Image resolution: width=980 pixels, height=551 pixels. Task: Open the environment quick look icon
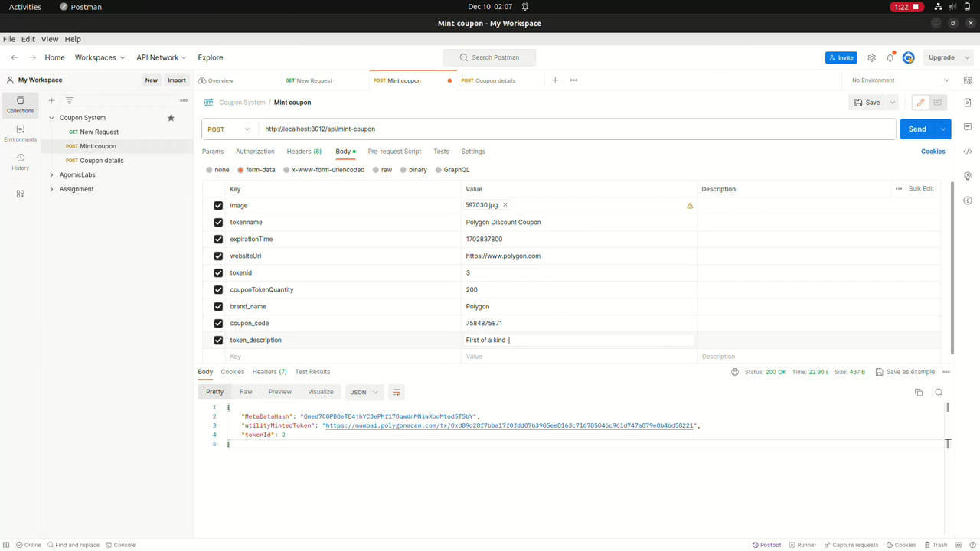coord(968,80)
